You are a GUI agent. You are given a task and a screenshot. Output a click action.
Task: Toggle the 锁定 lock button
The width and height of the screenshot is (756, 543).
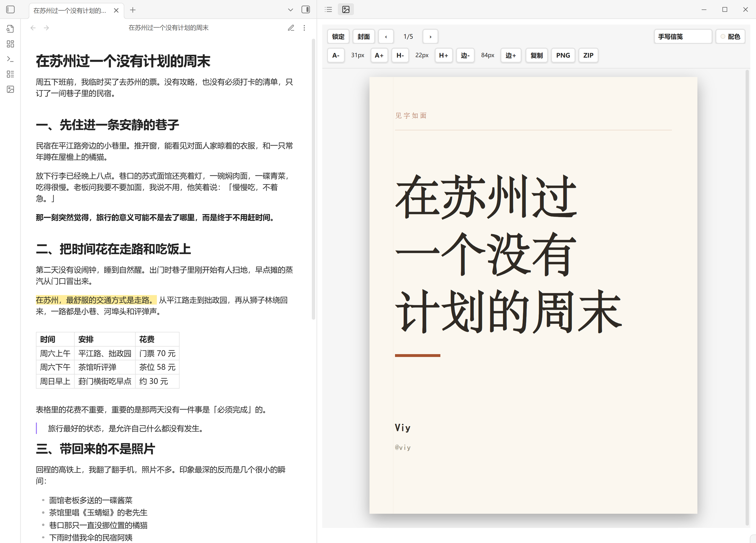338,37
